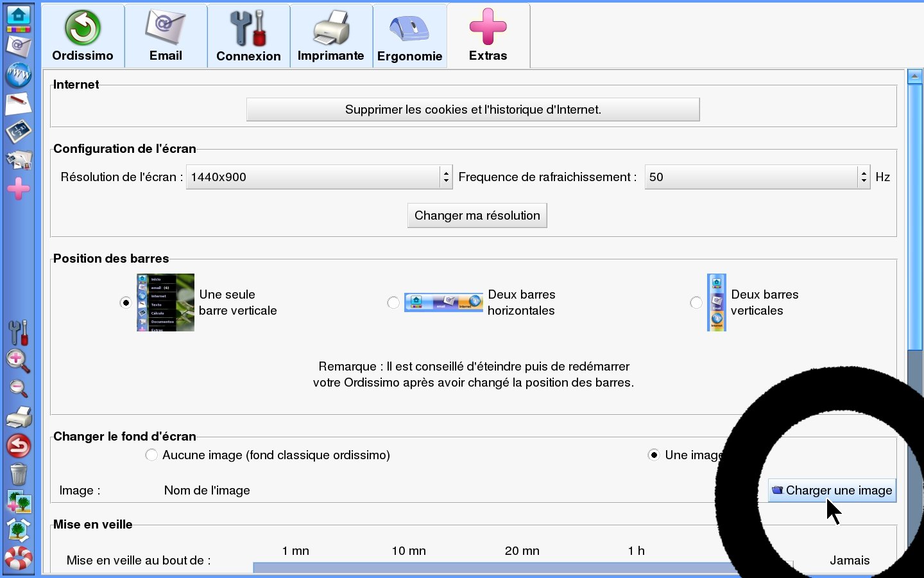Click the Nom de l'image text

tap(207, 491)
